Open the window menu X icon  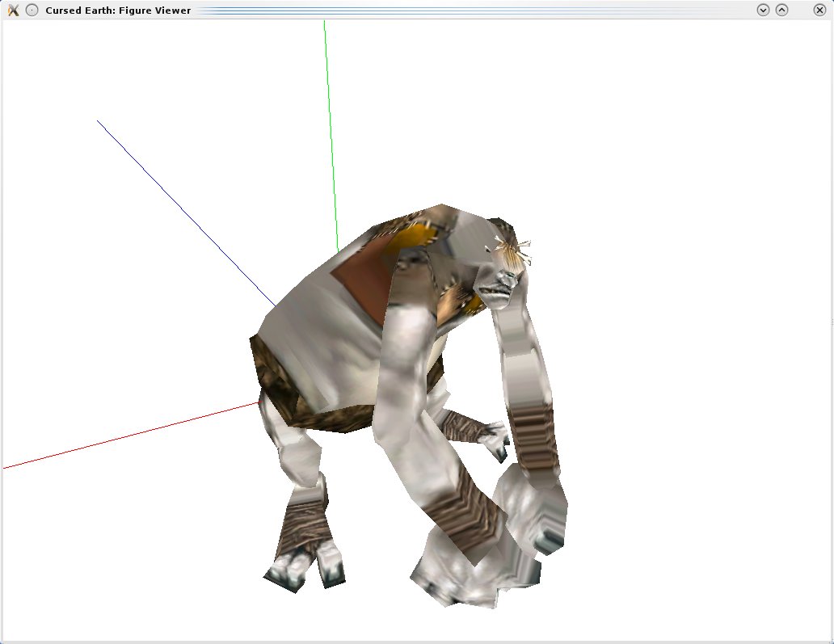click(x=13, y=11)
